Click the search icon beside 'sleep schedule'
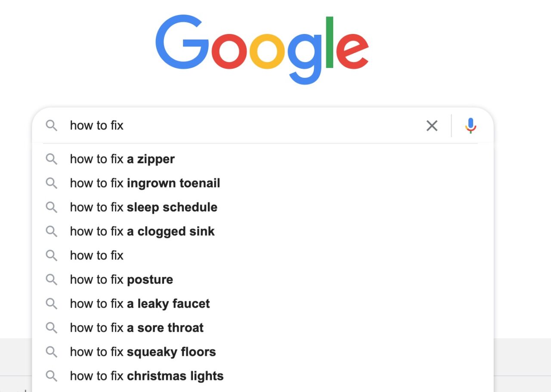 click(x=52, y=207)
